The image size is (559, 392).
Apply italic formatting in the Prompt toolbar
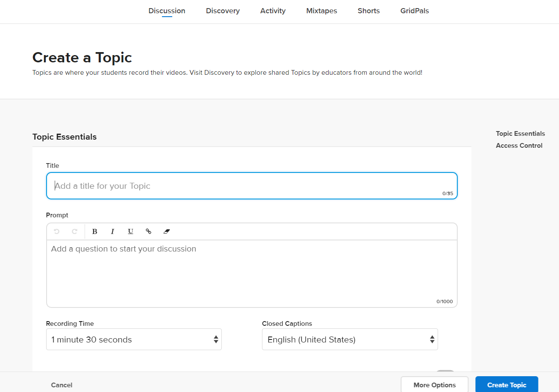tap(112, 231)
